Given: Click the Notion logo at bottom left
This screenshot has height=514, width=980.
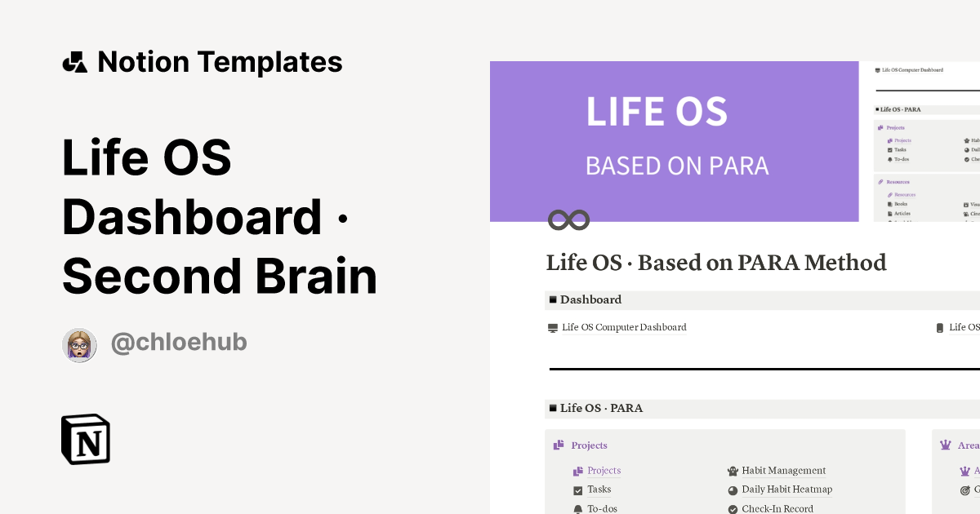Looking at the screenshot, I should 85,439.
